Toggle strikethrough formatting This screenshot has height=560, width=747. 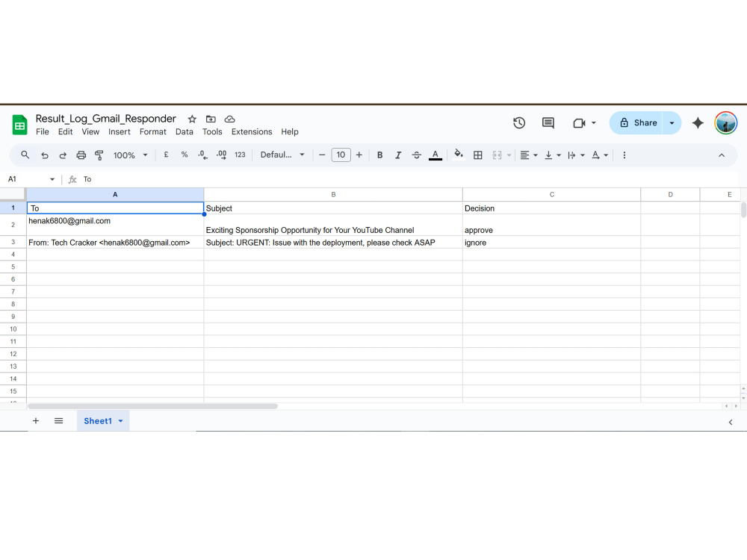pos(416,155)
